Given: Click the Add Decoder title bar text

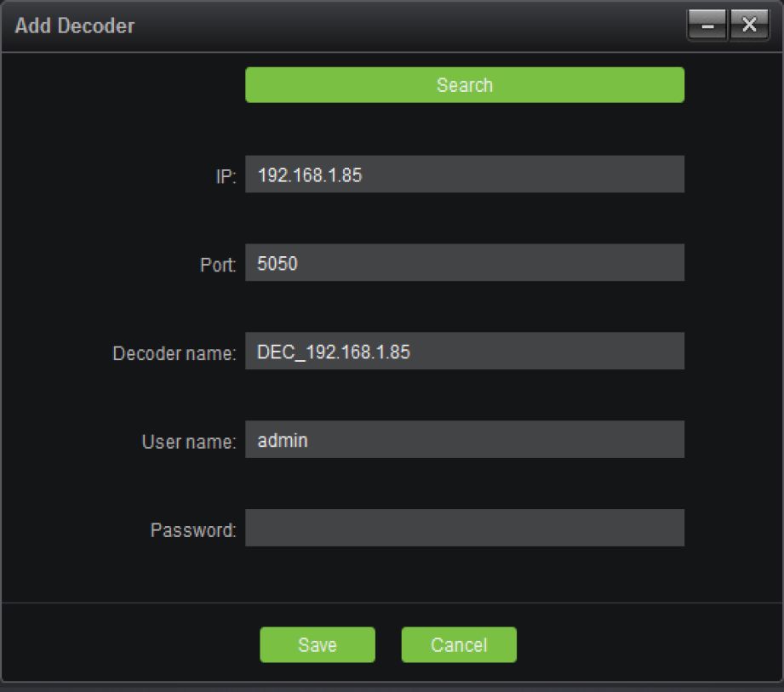Looking at the screenshot, I should (75, 26).
